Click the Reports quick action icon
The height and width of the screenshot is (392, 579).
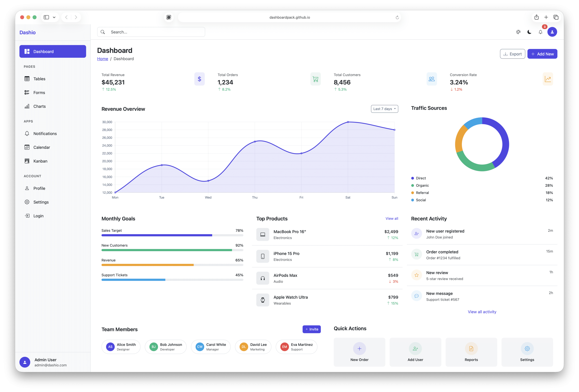[471, 349]
